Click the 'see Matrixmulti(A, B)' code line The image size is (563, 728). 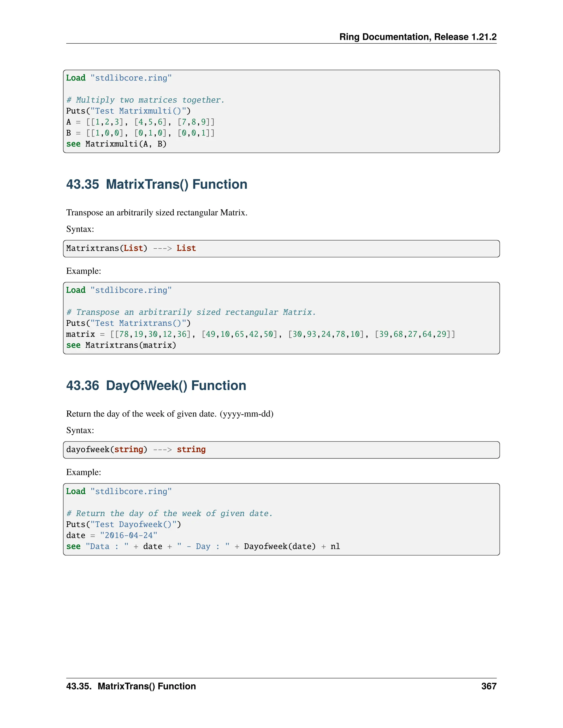(x=116, y=144)
